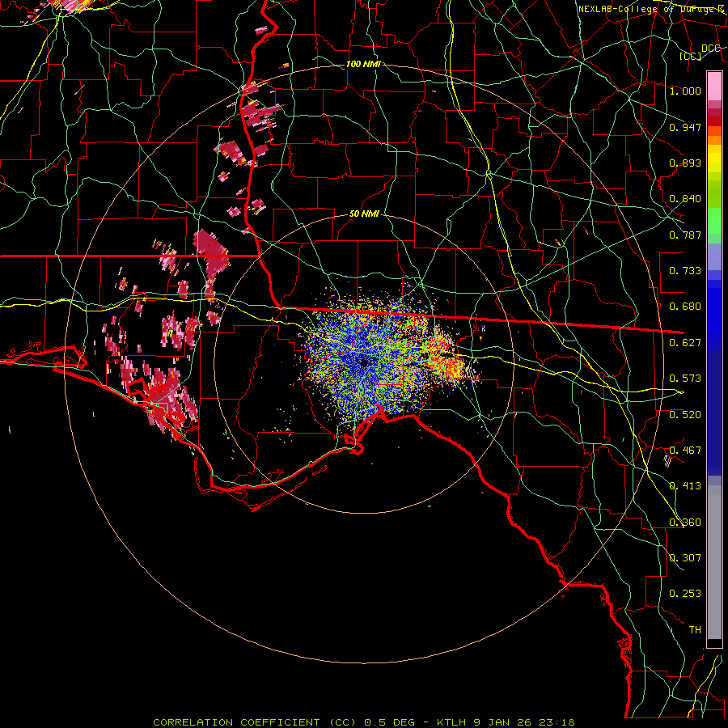This screenshot has width=728, height=728.
Task: Click the 0.733 color scale value
Action: point(685,271)
